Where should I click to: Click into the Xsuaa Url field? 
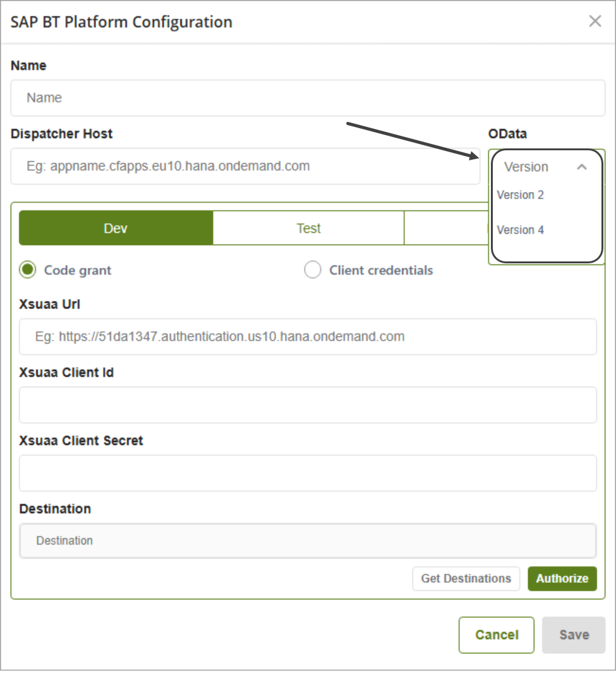point(308,337)
